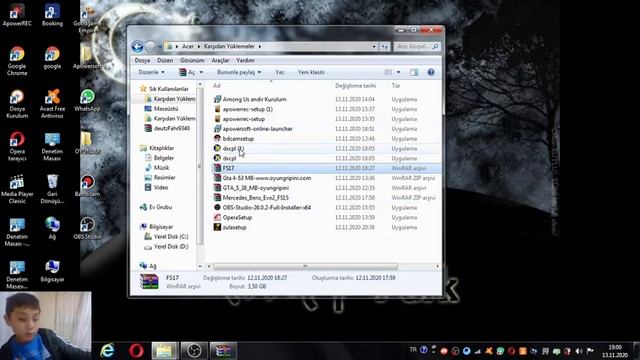This screenshot has width=640, height=360.
Task: Click the horizontal scrollbar of the file list
Action: [x=305, y=267]
